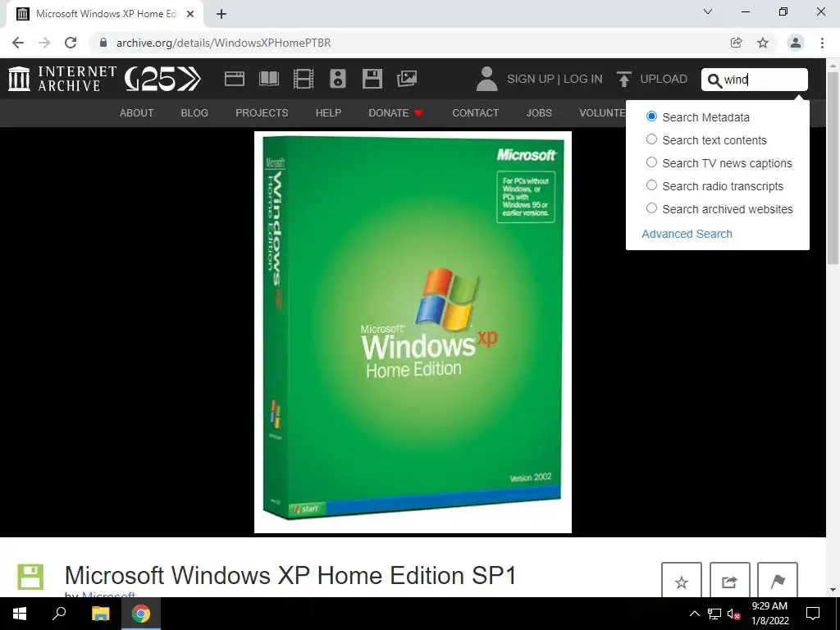Open the Images icon in navbar
Screen dimensions: 840x630
click(407, 79)
